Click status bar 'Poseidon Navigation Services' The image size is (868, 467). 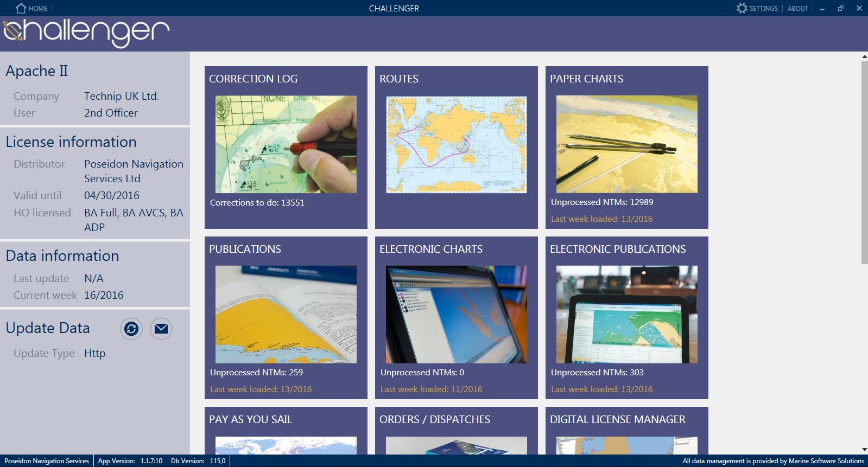click(x=47, y=461)
